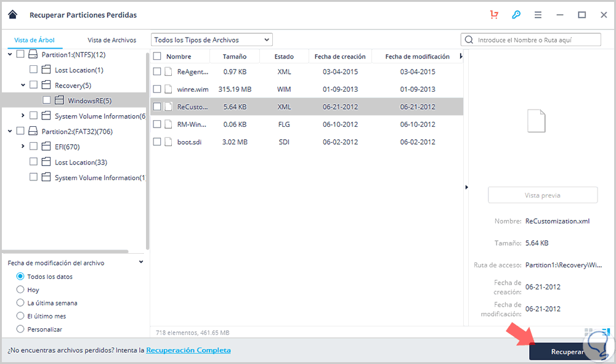This screenshot has width=616, height=364.
Task: Collapse the Partition1:(NTFS) tree node
Action: point(10,54)
